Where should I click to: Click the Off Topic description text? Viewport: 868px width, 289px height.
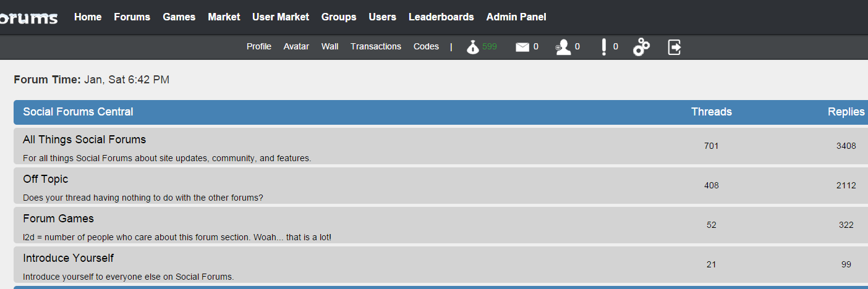[143, 198]
